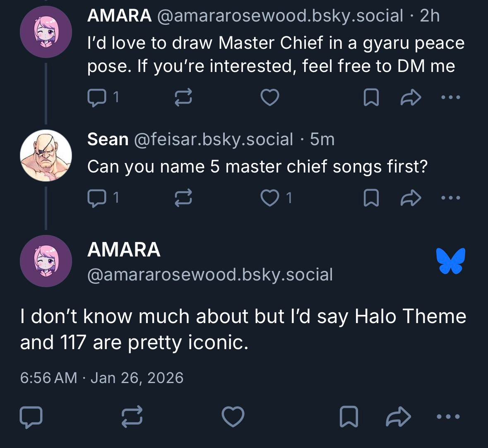Share AMARA's top post via arrow icon
Image resolution: width=488 pixels, height=448 pixels.
(411, 98)
